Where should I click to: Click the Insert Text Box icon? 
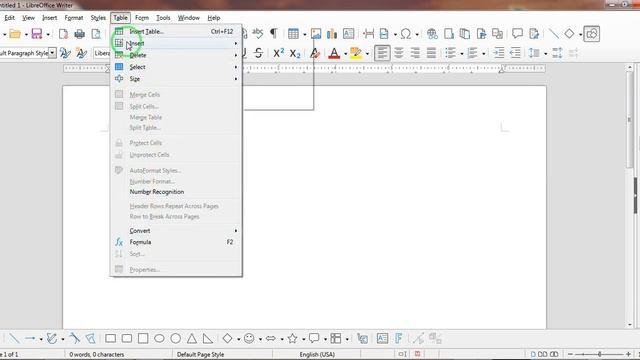[348, 34]
